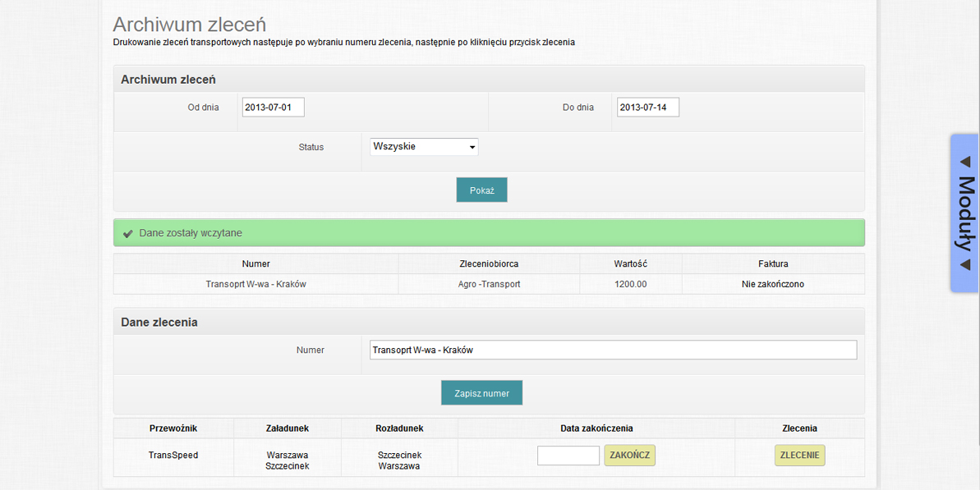Screen dimensions: 980x490
Task: Click the Faktura column header
Action: pyautogui.click(x=772, y=263)
